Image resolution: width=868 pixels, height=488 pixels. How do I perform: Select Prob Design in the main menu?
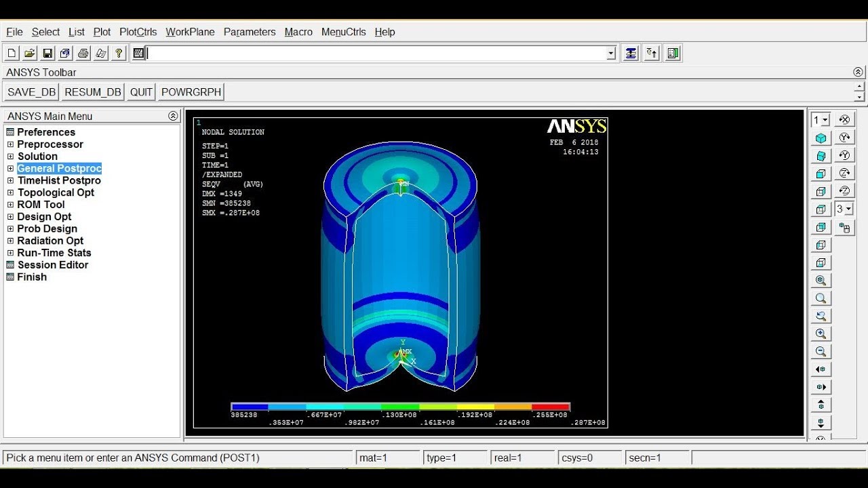47,229
